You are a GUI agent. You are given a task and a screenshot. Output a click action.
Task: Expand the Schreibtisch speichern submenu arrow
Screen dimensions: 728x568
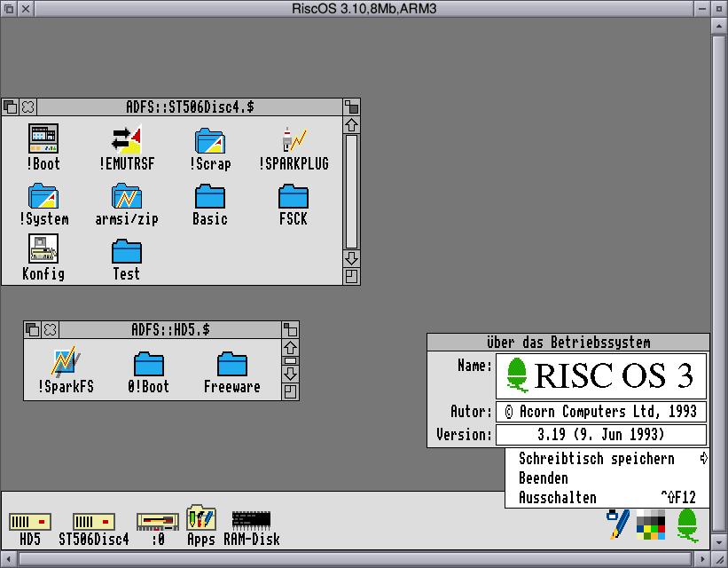pos(703,459)
